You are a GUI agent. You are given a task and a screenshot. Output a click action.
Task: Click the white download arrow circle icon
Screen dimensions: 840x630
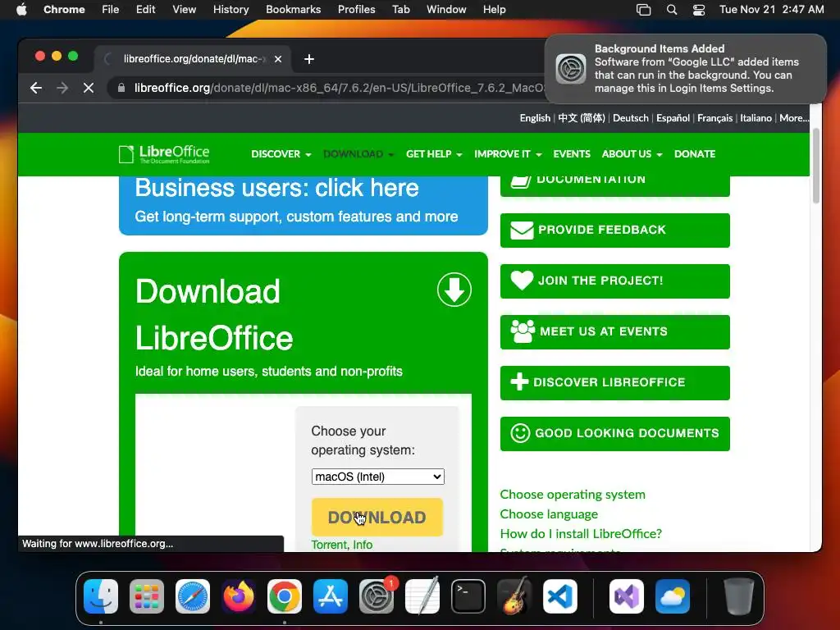(454, 290)
